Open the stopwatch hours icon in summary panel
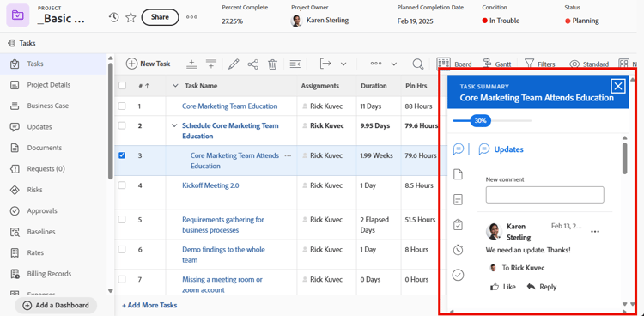644x316 pixels. (x=458, y=250)
